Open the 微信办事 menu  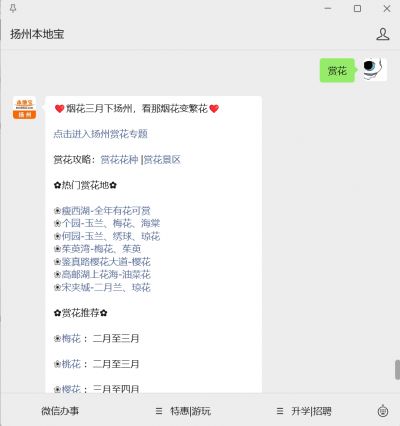(x=60, y=411)
